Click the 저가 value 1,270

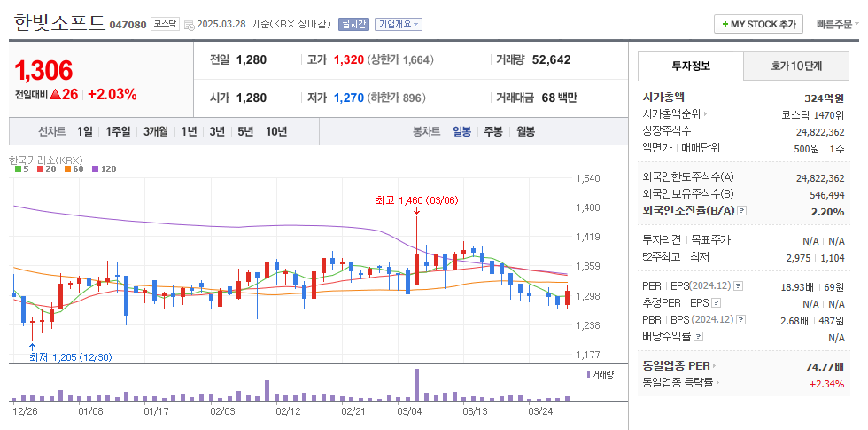point(349,98)
